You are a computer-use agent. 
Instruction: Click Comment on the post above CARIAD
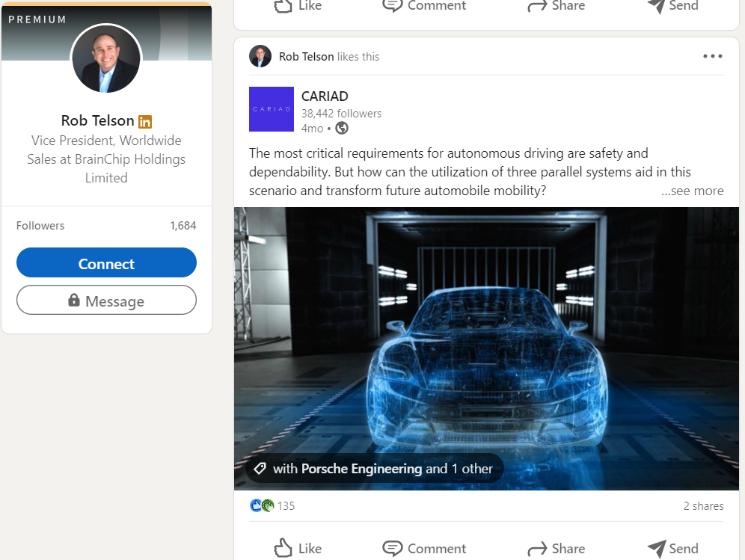pos(424,6)
